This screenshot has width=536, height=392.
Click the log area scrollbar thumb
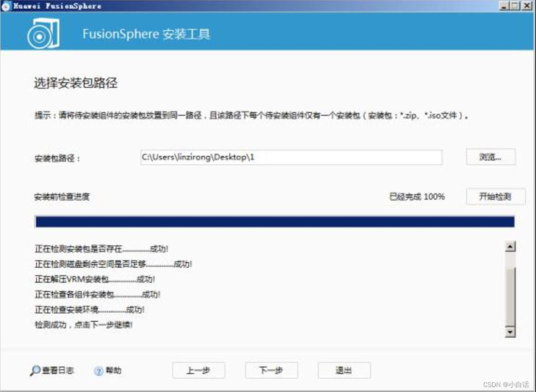click(510, 296)
